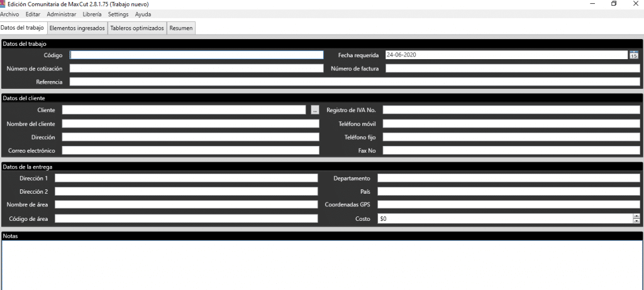Viewport: 644px width, 290px height.
Task: Switch to Resumen tab
Action: [181, 28]
